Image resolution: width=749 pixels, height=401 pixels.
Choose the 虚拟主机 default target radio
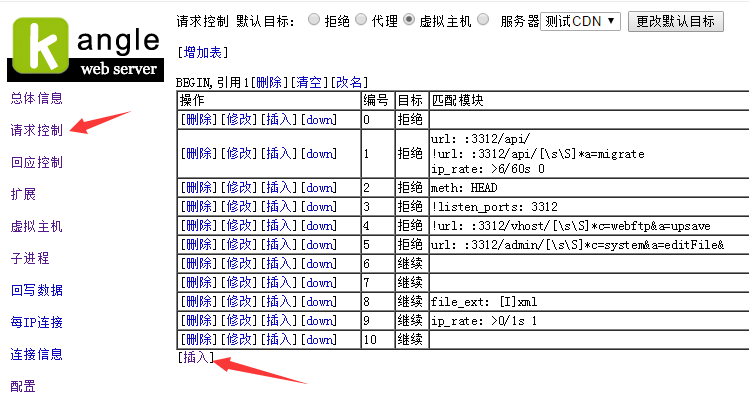[x=411, y=20]
